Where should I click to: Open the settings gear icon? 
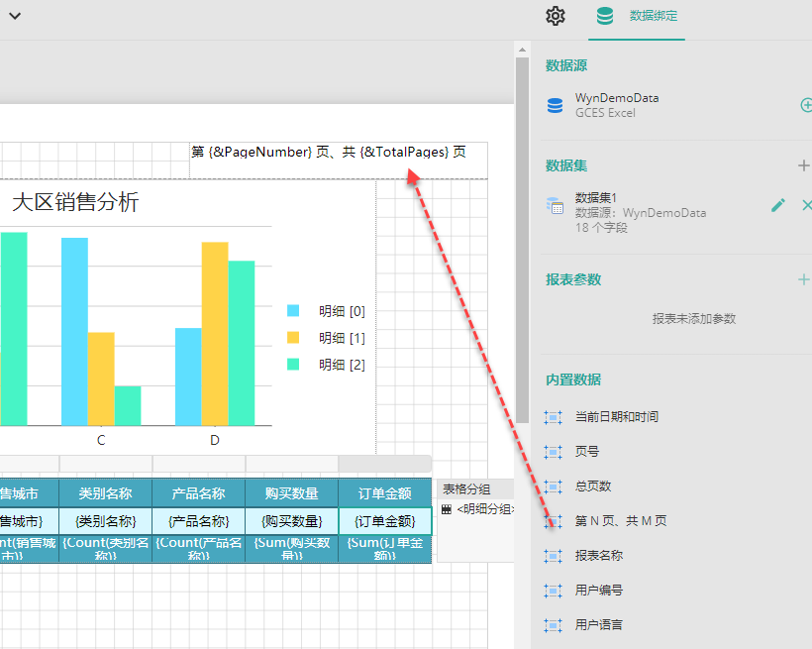[x=556, y=16]
